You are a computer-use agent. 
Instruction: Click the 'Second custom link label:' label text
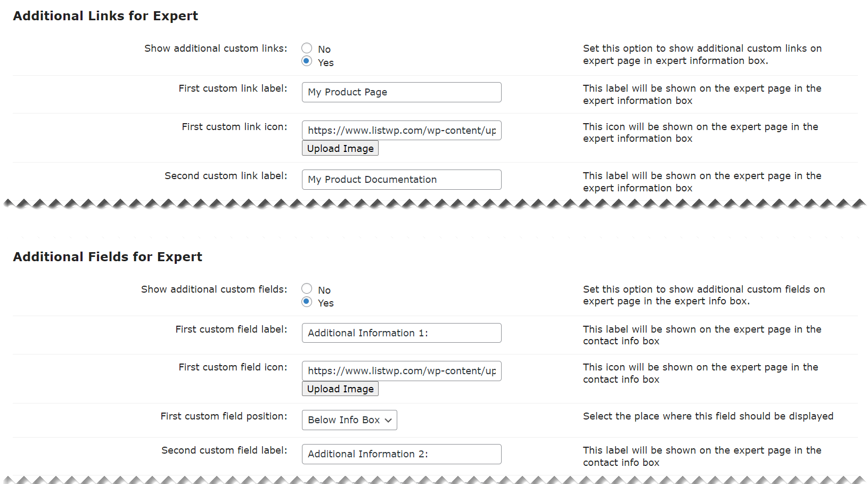(226, 176)
